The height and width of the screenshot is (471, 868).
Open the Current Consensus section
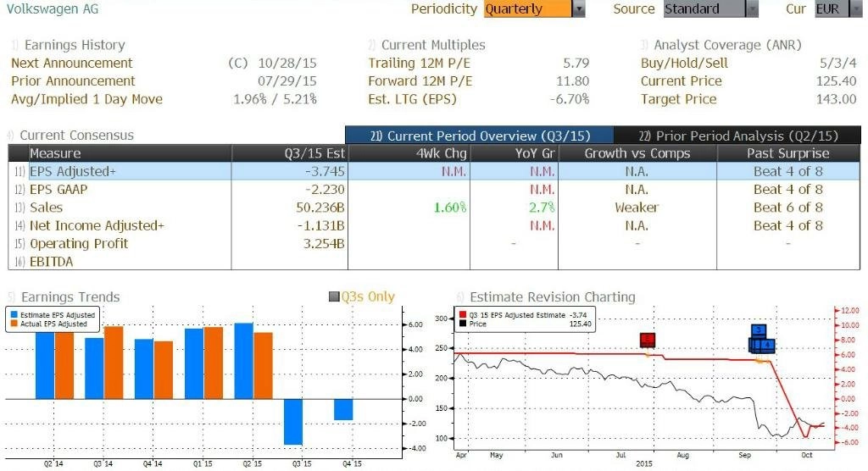(76, 135)
